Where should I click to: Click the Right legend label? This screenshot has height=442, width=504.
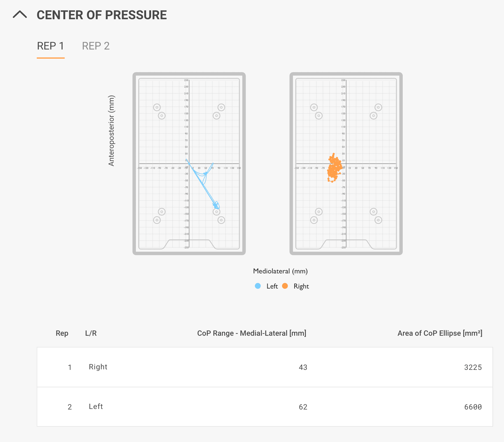pos(301,286)
